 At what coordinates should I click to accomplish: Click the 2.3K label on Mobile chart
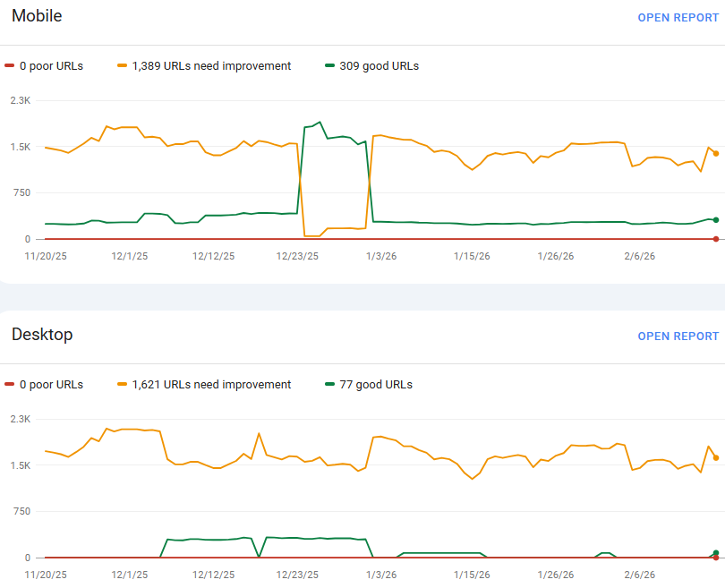20,100
